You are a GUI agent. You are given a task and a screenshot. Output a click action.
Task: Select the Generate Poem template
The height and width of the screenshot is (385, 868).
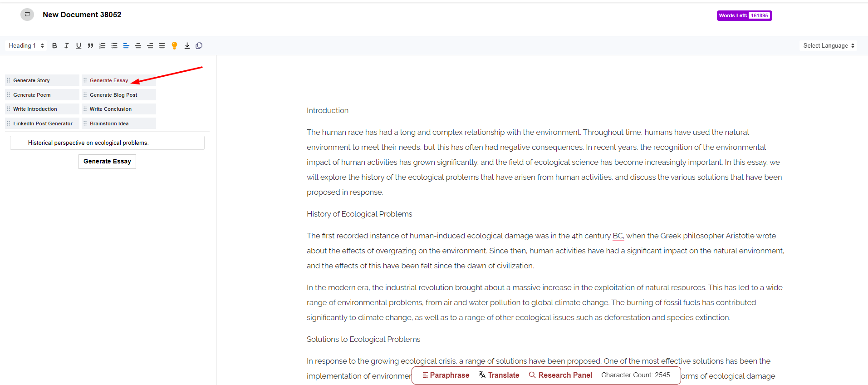tap(42, 95)
